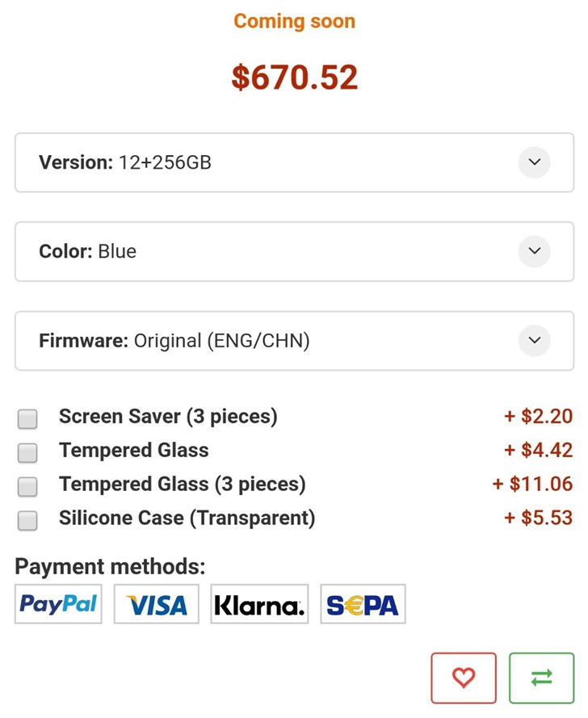This screenshot has width=588, height=718.
Task: Click the heart wishlist icon button
Action: click(x=464, y=678)
